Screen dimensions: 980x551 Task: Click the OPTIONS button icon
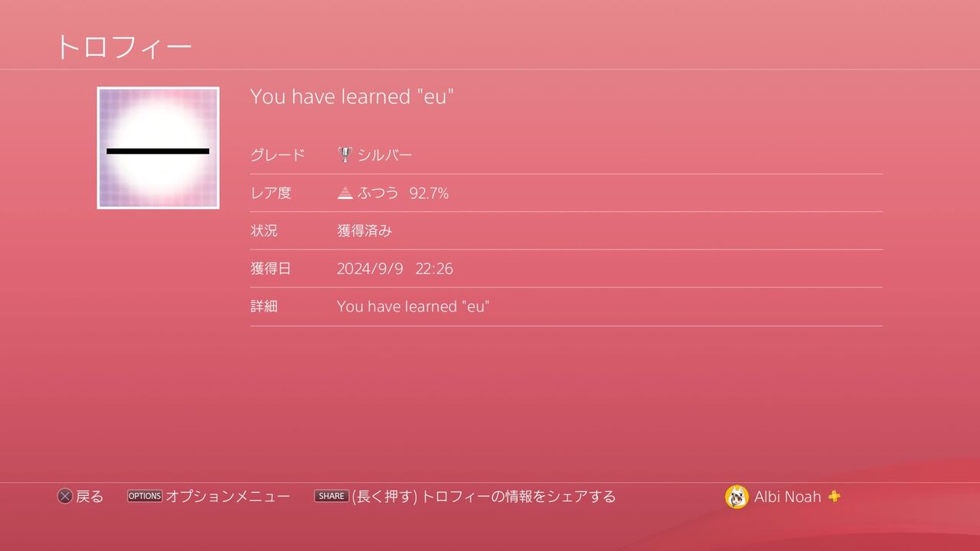(x=145, y=496)
